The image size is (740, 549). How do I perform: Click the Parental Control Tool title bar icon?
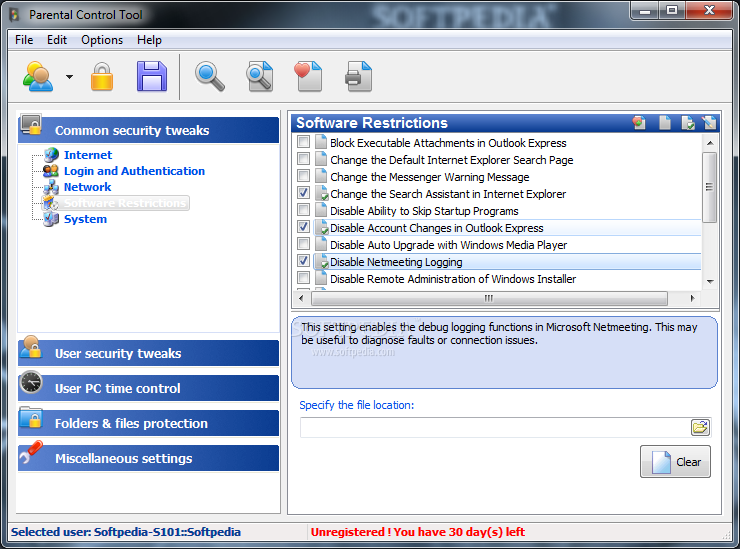tap(14, 14)
